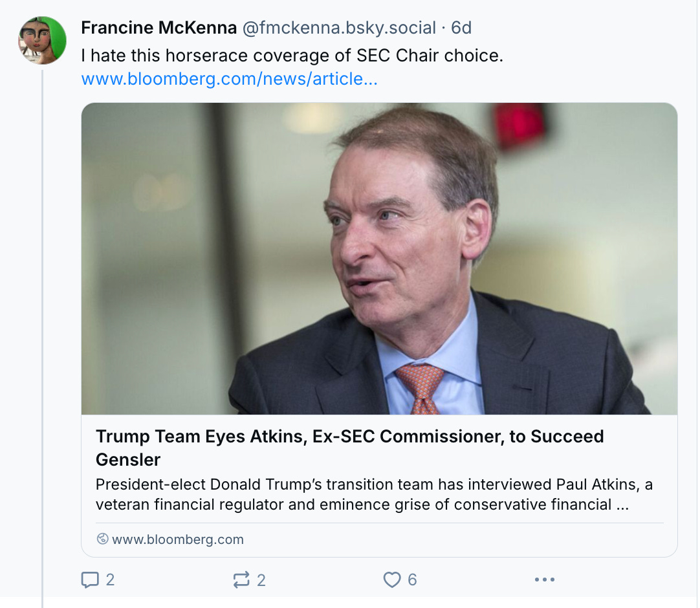The image size is (700, 608).
Task: Click the reply speech bubble icon
Action: (x=89, y=580)
